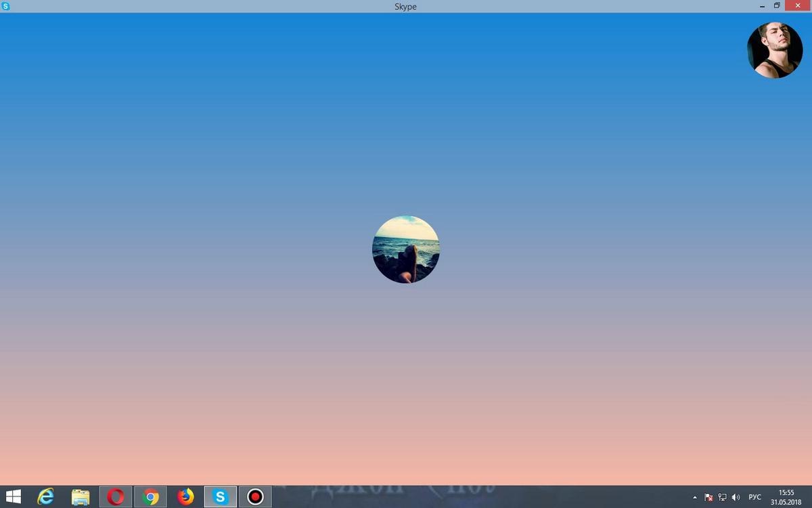Image resolution: width=812 pixels, height=508 pixels.
Task: Minimize the Skype window
Action: pos(763,6)
